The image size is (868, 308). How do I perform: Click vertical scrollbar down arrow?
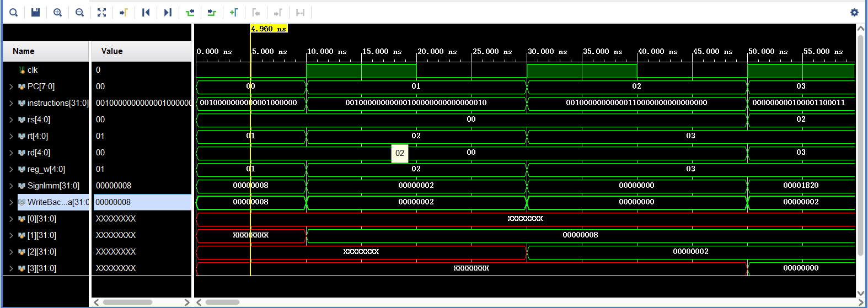point(861,293)
